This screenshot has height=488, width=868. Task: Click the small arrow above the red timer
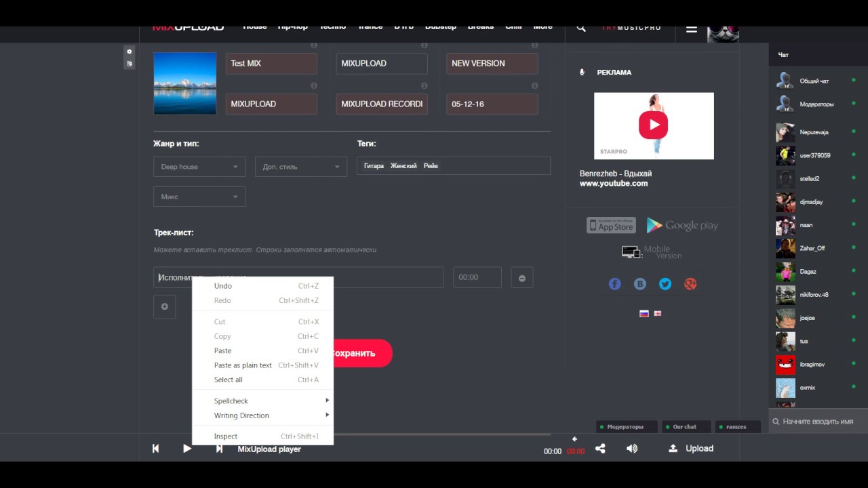click(x=574, y=439)
